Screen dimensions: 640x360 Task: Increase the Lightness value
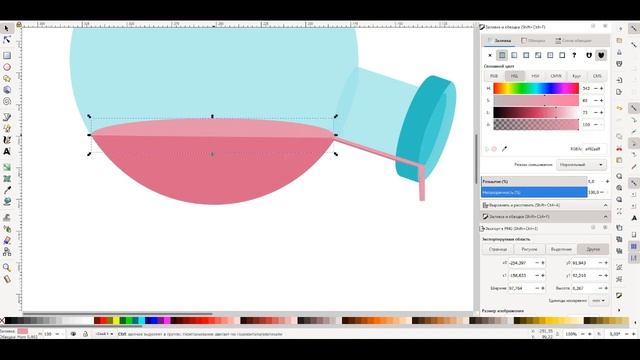pyautogui.click(x=602, y=112)
